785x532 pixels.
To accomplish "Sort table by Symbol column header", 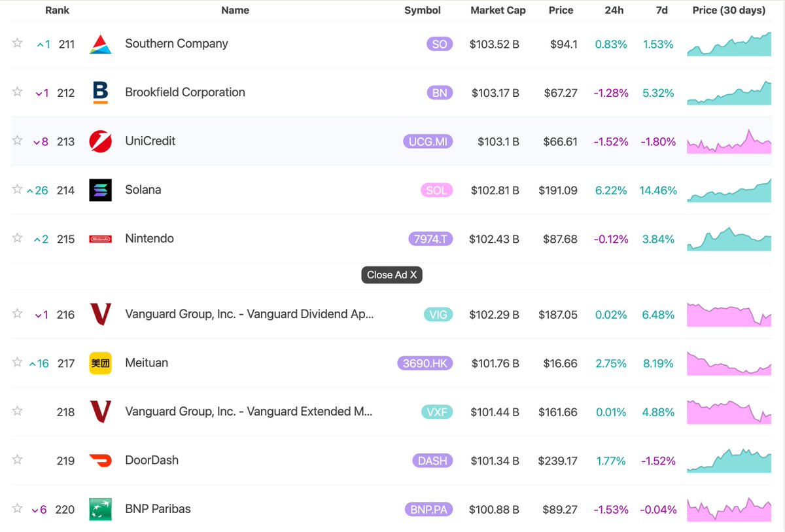I will (x=423, y=10).
